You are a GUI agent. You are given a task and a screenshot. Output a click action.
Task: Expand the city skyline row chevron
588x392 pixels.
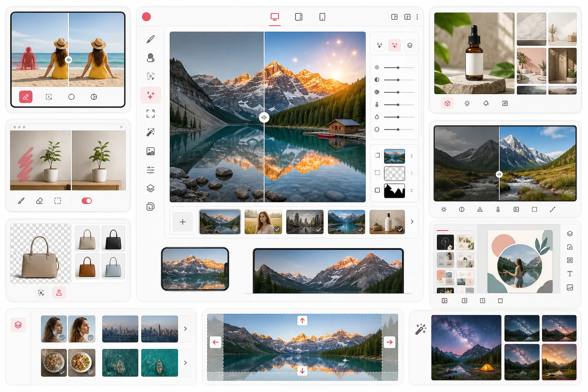(x=186, y=329)
